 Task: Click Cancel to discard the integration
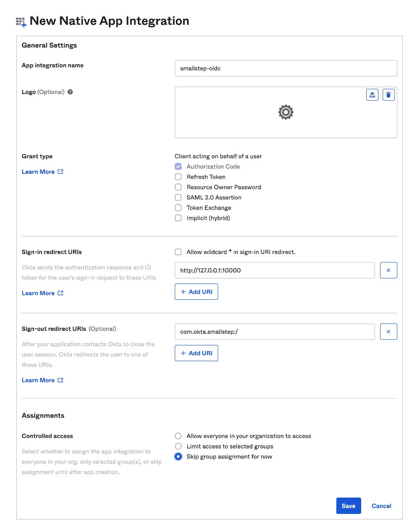tap(381, 506)
